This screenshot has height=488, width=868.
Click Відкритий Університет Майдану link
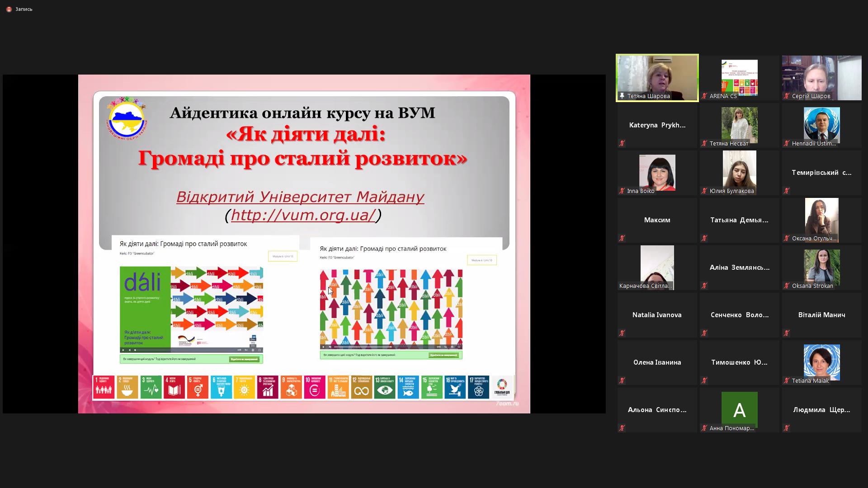300,197
